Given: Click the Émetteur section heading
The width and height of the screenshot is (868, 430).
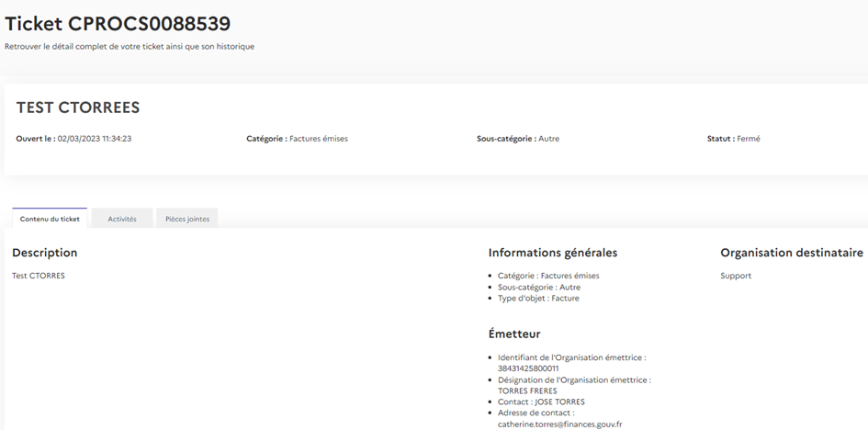Looking at the screenshot, I should point(513,334).
